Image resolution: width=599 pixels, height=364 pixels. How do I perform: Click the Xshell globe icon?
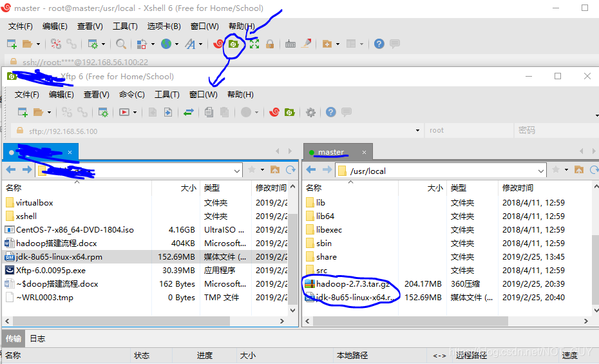pos(166,44)
